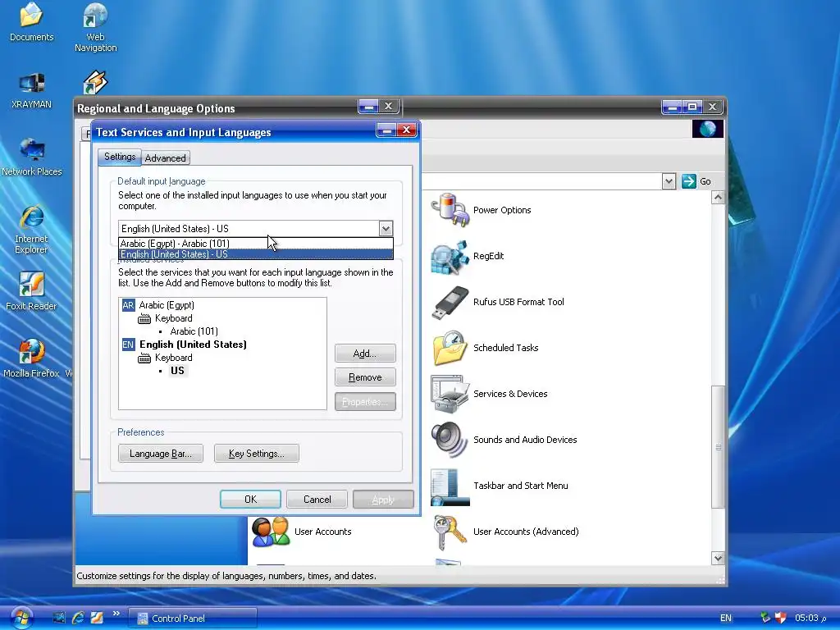
Task: Choose Arabic (Egypt) - Arabic (101) option
Action: [x=256, y=243]
